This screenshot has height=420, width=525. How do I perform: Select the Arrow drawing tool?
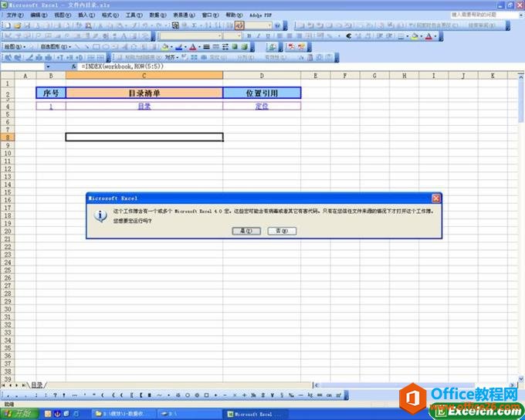pos(86,47)
